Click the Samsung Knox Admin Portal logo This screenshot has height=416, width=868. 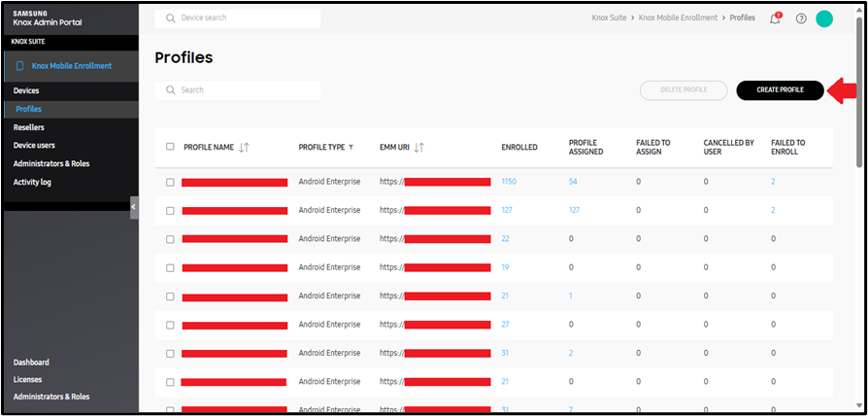(x=47, y=17)
